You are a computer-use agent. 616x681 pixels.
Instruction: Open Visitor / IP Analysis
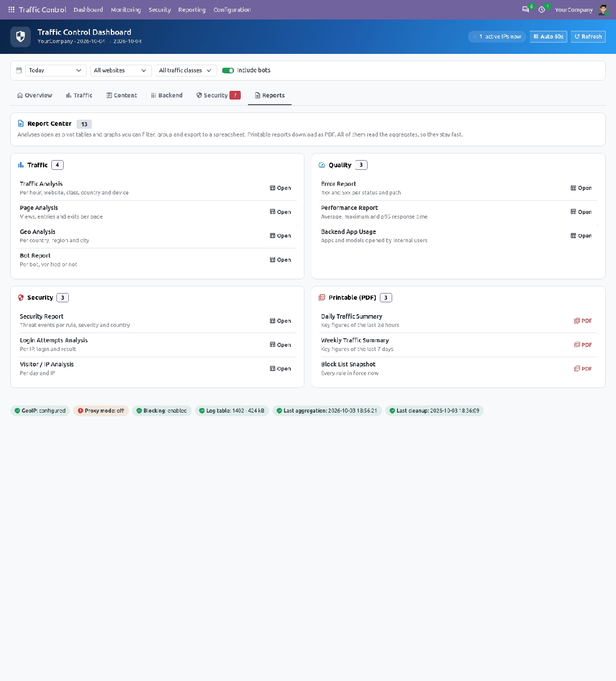[280, 369]
